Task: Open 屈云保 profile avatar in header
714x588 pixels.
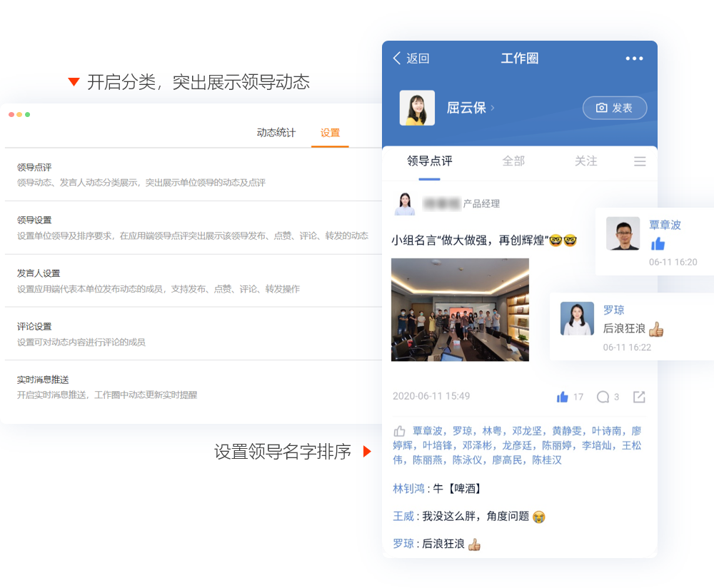Action: pyautogui.click(x=417, y=108)
